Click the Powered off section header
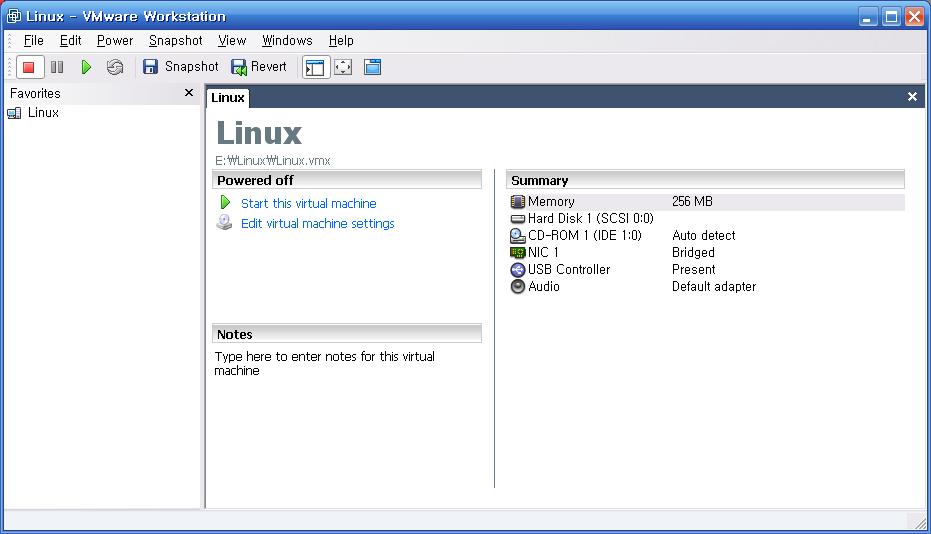 pyautogui.click(x=347, y=180)
